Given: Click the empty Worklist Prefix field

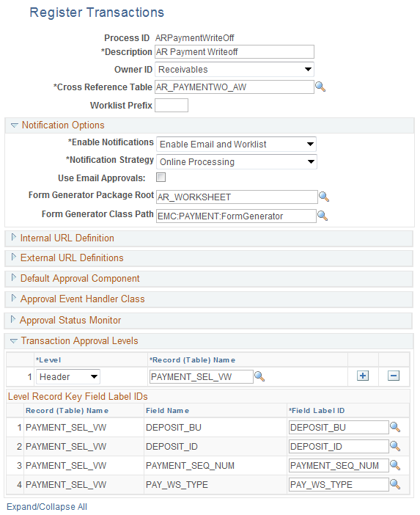Looking at the screenshot, I should (x=172, y=106).
